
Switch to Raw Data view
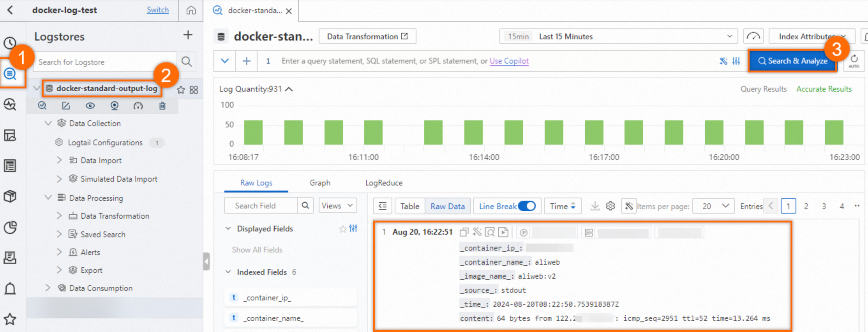point(447,206)
